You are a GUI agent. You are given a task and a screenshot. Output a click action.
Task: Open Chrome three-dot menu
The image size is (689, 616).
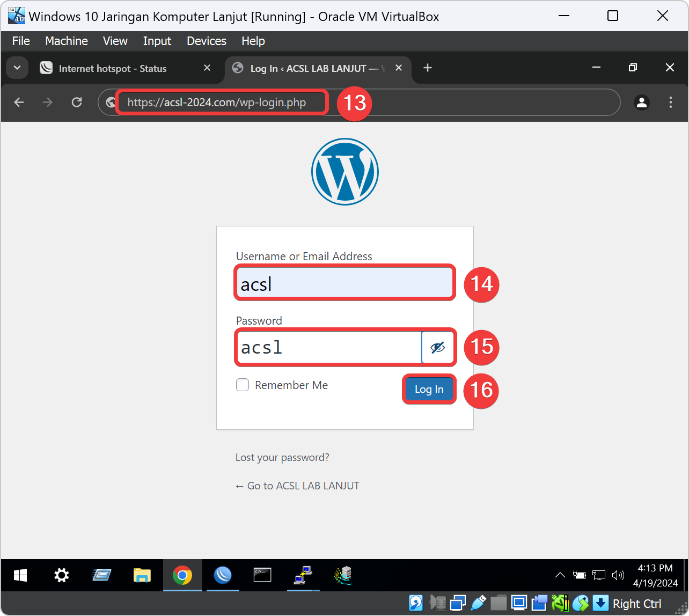pyautogui.click(x=671, y=102)
